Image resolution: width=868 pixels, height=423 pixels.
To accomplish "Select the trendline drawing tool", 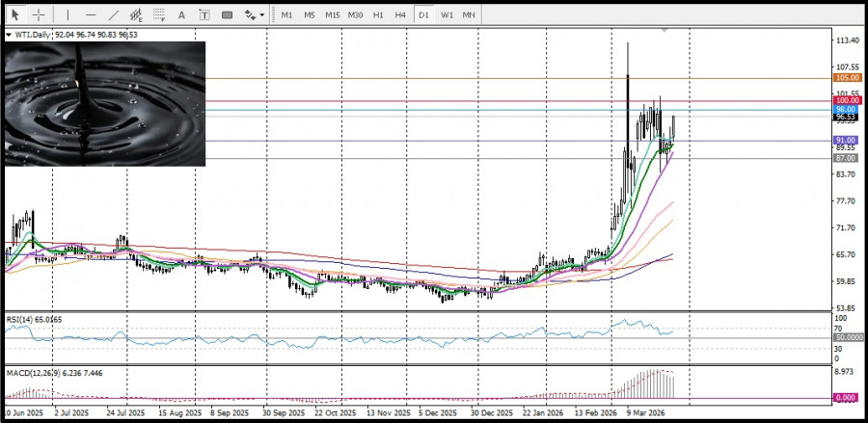I will click(x=114, y=15).
